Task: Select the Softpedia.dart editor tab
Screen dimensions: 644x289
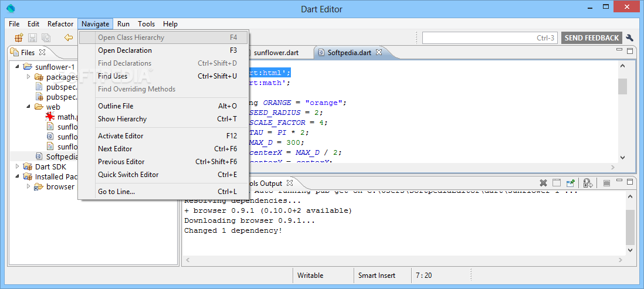Action: [x=350, y=53]
